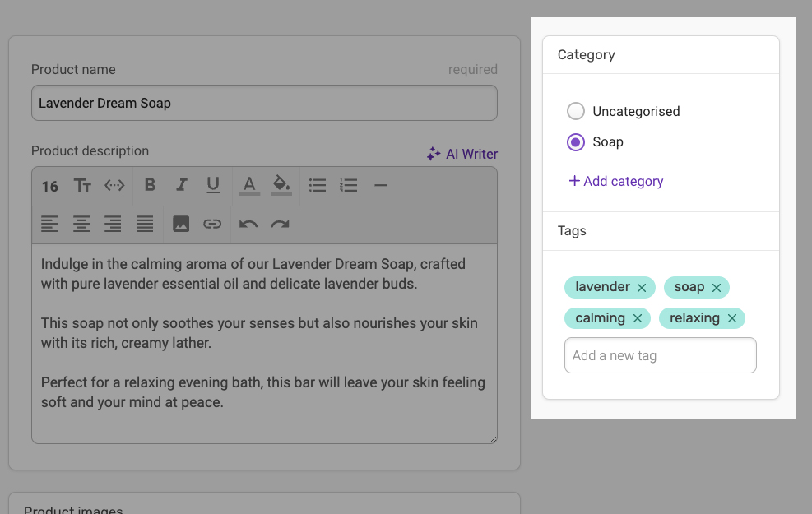This screenshot has height=514, width=812.
Task: Remove the calming tag
Action: click(x=638, y=318)
